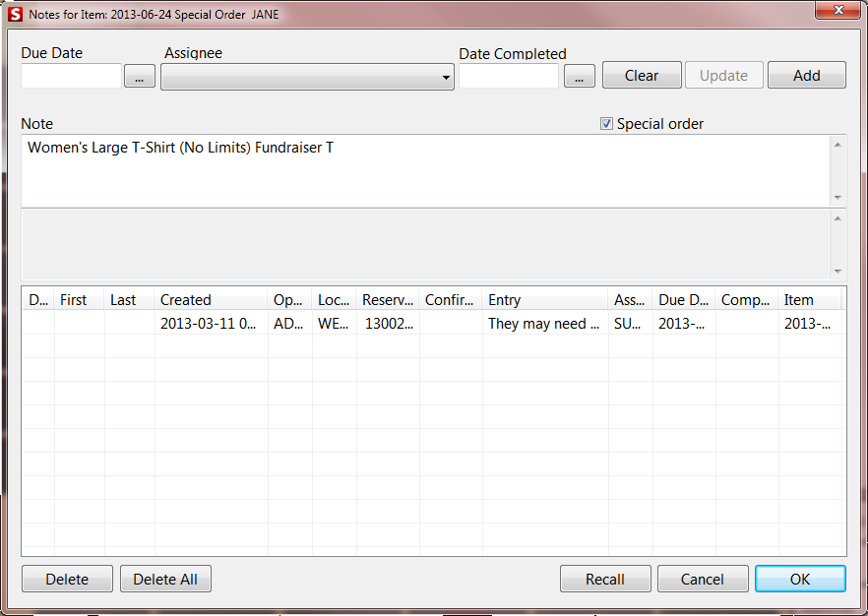Open the Assignee dropdown list

(446, 76)
